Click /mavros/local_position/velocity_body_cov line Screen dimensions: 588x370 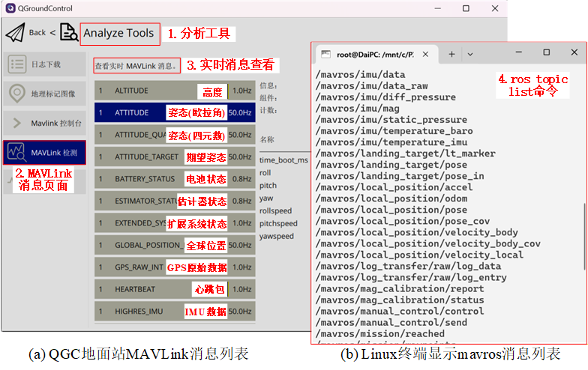[427, 243]
